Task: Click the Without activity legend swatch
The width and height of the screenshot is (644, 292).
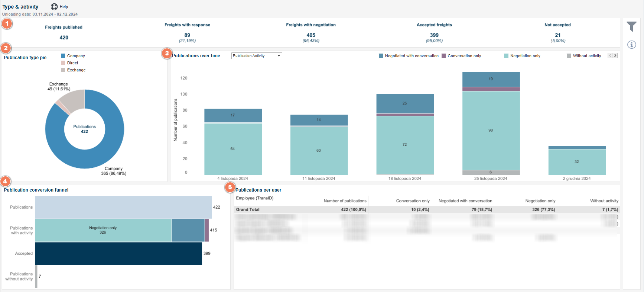Action: (569, 56)
